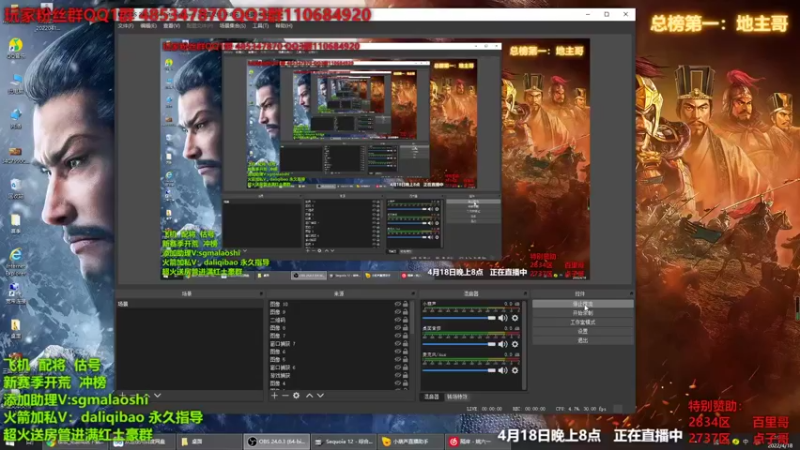Screen dimensions: 800x450
Task: Pop out the controls dock header icon
Action: point(631,294)
